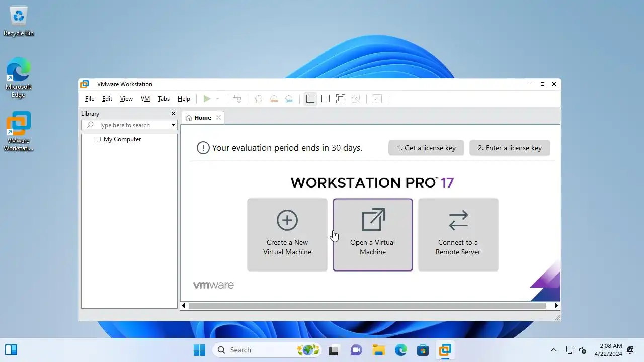Click the muted volume tray icon
The height and width of the screenshot is (362, 644).
pos(583,350)
